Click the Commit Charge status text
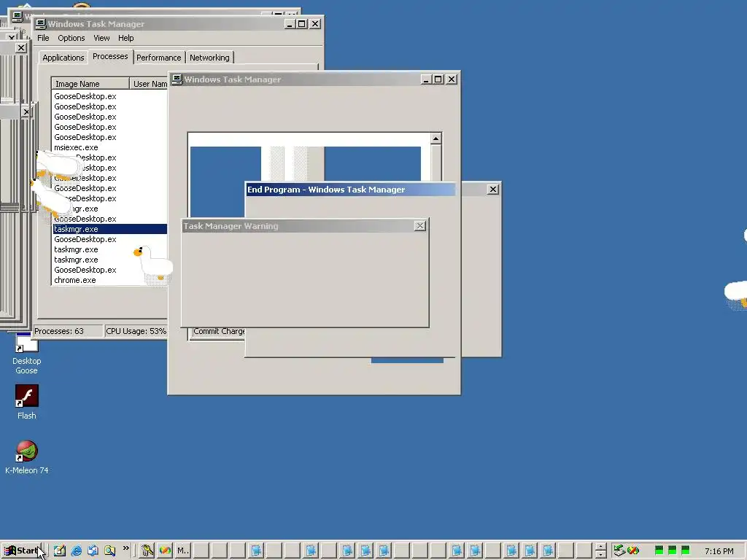 pyautogui.click(x=219, y=332)
